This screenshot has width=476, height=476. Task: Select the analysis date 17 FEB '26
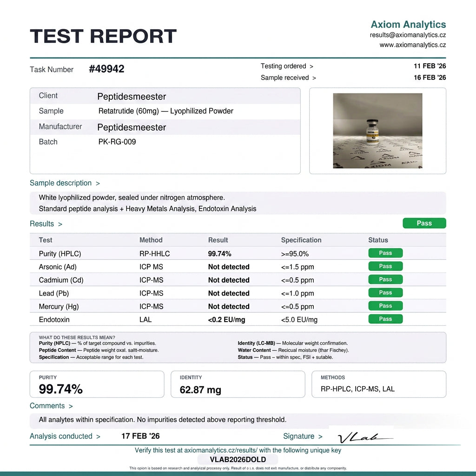140,436
